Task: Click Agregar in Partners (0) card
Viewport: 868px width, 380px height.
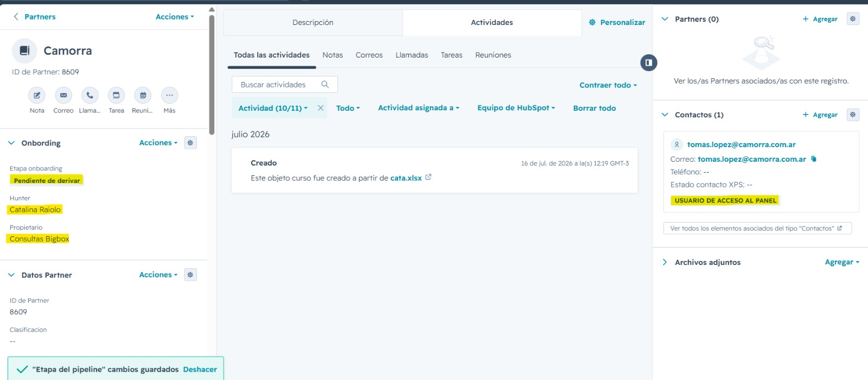Action: (x=820, y=19)
